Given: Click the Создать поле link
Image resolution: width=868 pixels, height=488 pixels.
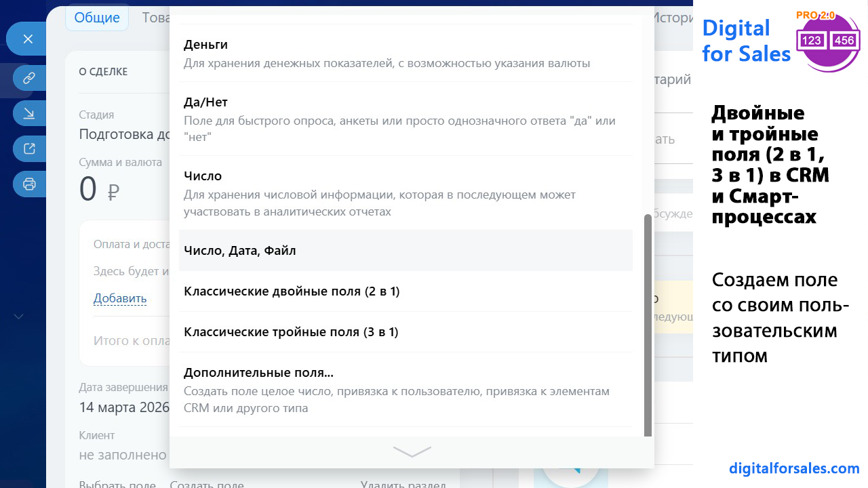Looking at the screenshot, I should point(207,485).
